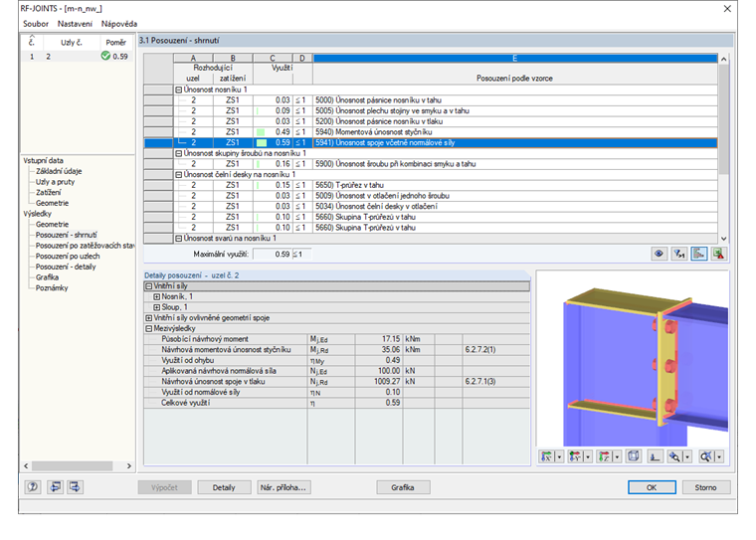Click the results table vertical scrollbar thumb
The height and width of the screenshot is (540, 756).
pyautogui.click(x=723, y=119)
